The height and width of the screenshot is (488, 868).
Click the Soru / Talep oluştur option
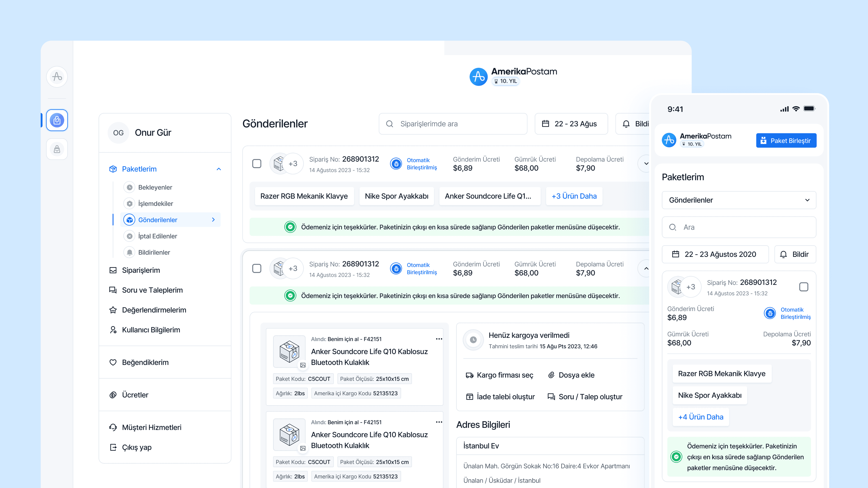point(585,397)
